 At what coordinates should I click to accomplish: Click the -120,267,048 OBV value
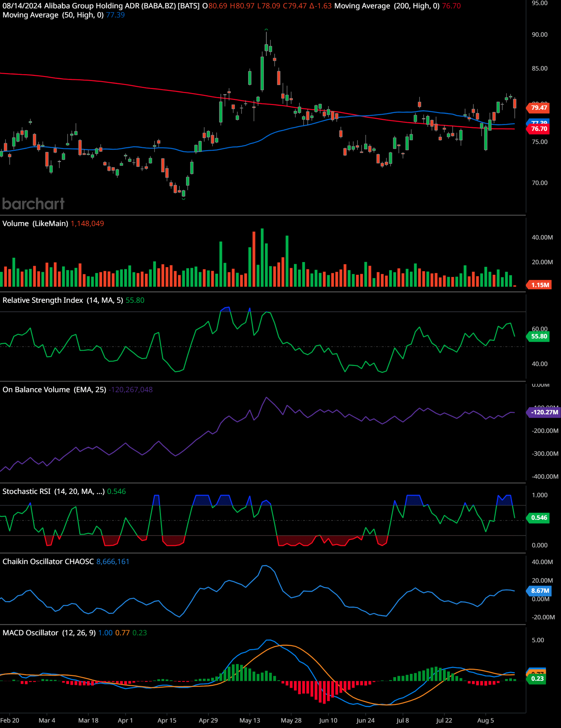130,390
